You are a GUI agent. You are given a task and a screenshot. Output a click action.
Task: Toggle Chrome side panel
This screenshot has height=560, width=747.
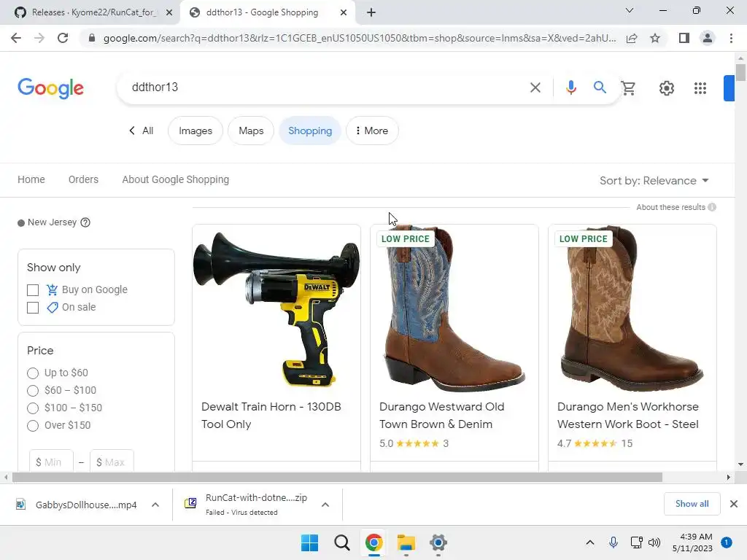[x=684, y=38]
